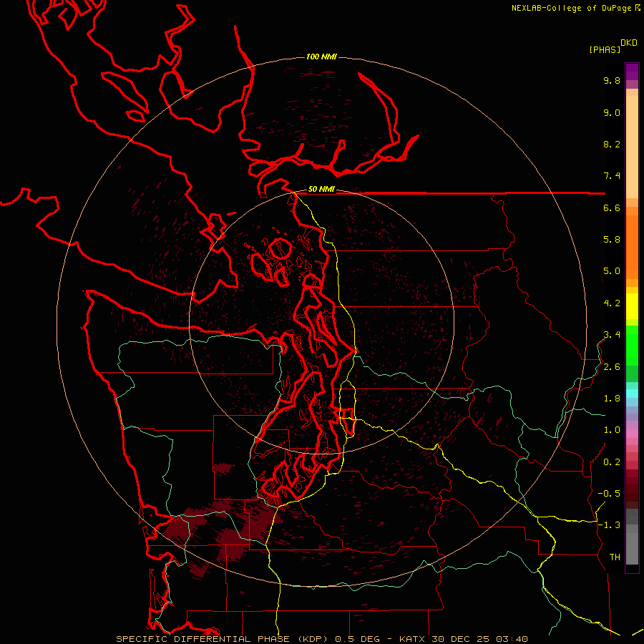This screenshot has width=644, height=644.
Task: Click the 4.2 value on the scale
Action: coord(612,303)
